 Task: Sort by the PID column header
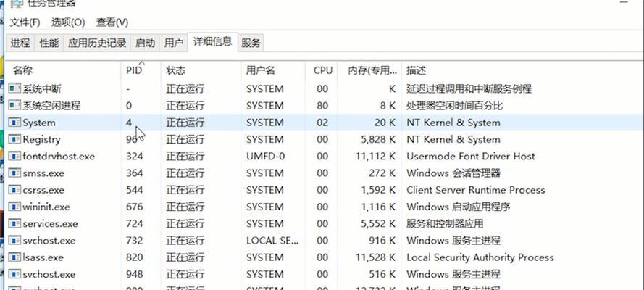[x=141, y=70]
